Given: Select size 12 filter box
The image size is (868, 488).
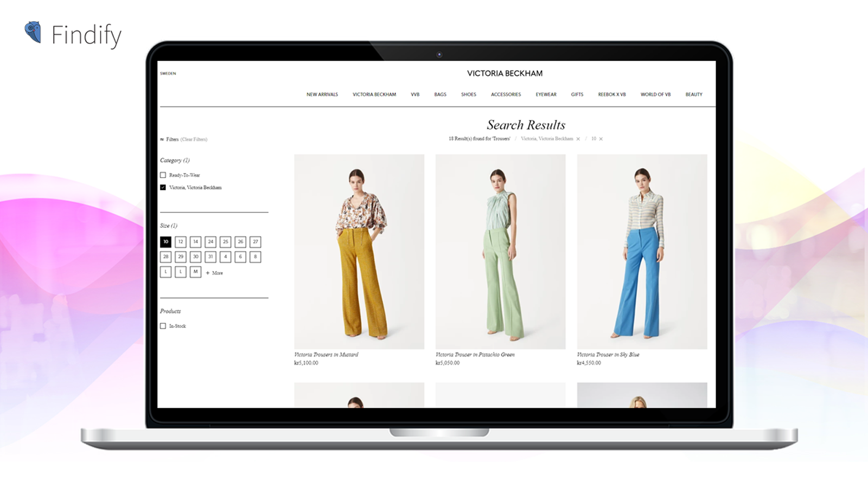Looking at the screenshot, I should (181, 242).
